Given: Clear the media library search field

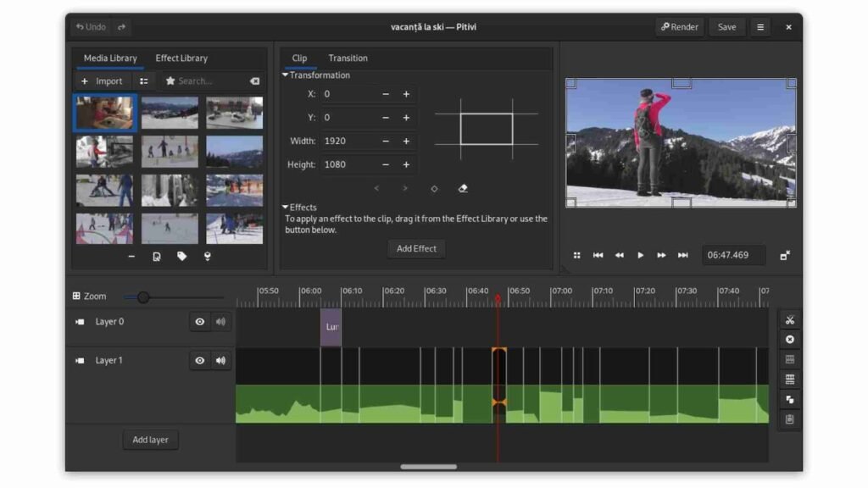Looking at the screenshot, I should pos(254,81).
